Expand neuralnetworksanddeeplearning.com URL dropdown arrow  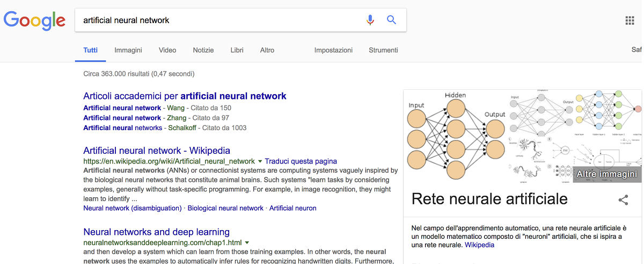tap(247, 243)
